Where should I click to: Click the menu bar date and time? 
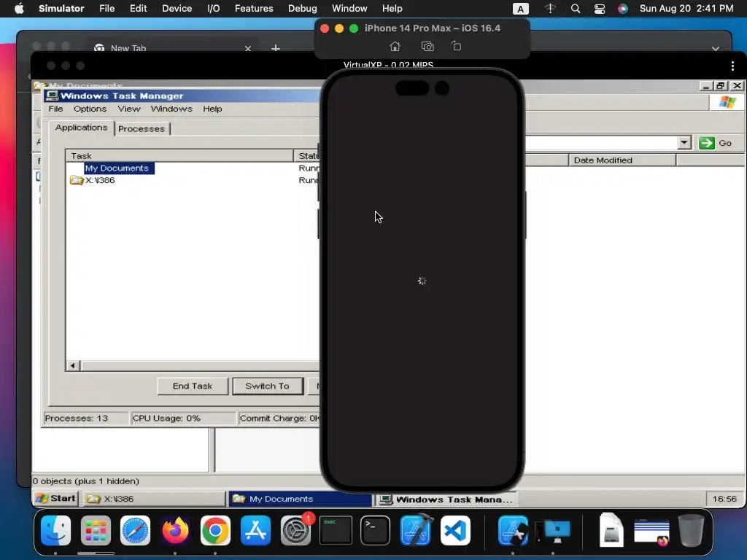click(x=686, y=9)
